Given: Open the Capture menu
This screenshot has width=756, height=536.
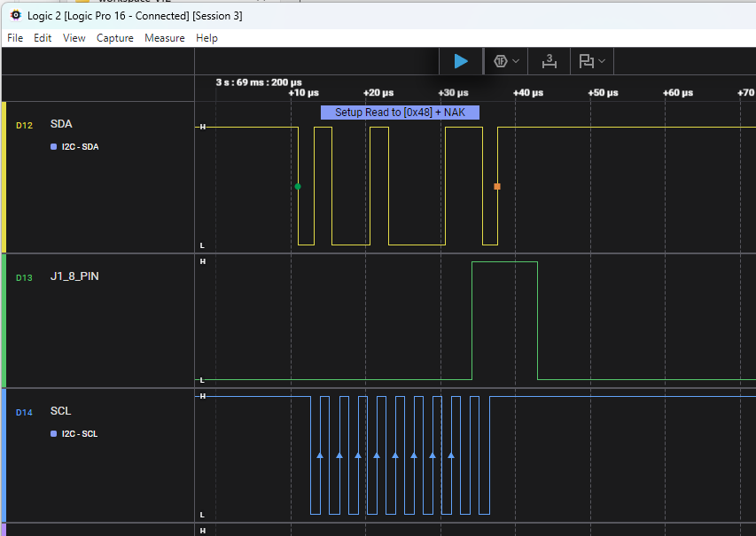Looking at the screenshot, I should click(114, 38).
